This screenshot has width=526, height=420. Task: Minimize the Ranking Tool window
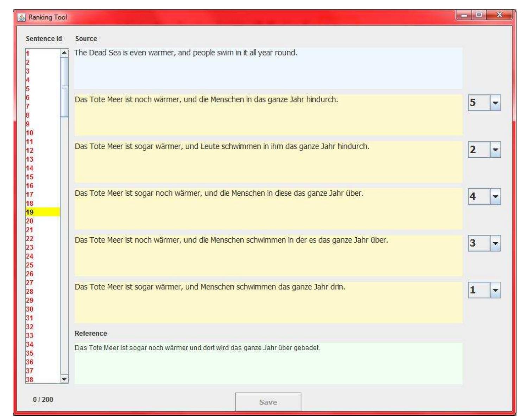(464, 15)
